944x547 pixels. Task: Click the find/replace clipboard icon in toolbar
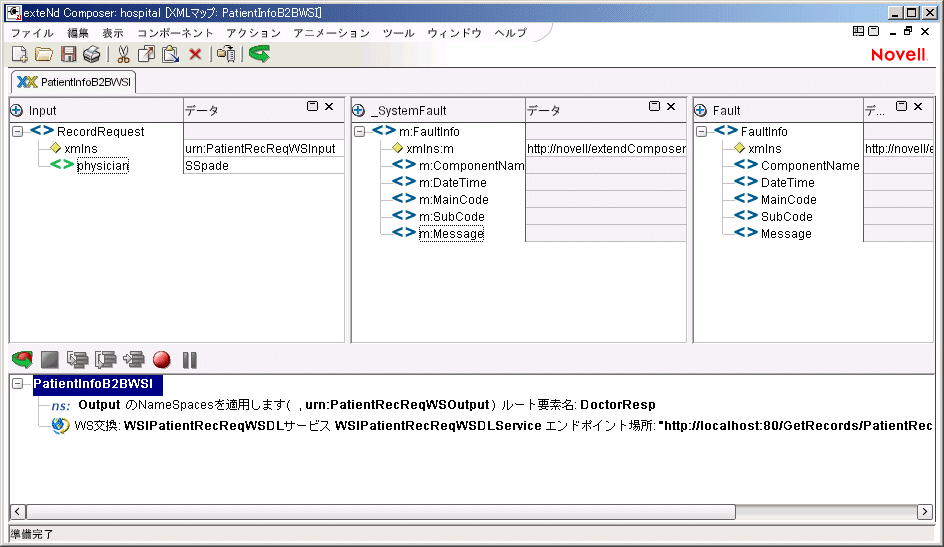click(x=226, y=55)
